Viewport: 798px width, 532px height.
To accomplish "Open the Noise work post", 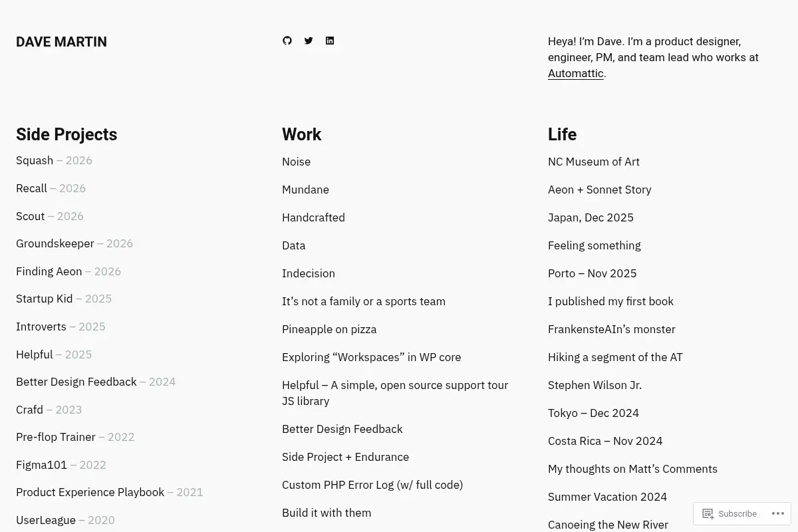I will point(296,162).
